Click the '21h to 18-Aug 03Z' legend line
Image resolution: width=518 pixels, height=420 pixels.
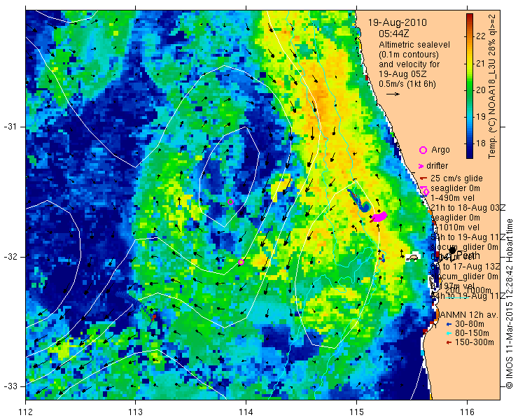(x=468, y=208)
